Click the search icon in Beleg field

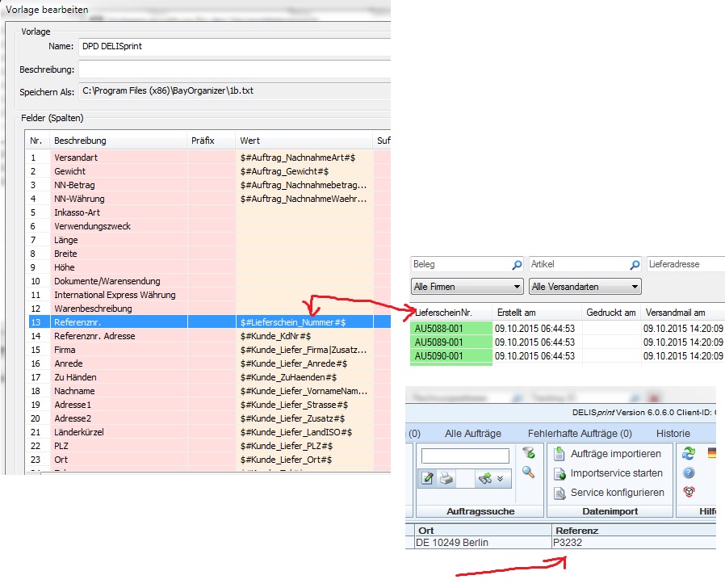click(x=517, y=265)
